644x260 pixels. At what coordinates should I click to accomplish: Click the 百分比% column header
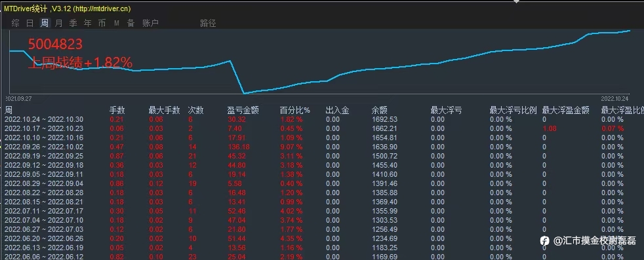click(x=295, y=110)
